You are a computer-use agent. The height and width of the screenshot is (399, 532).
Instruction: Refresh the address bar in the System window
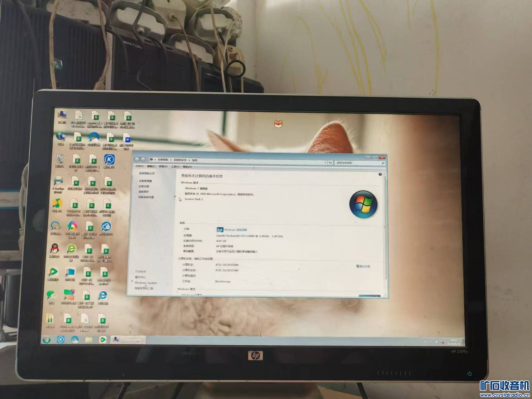click(331, 163)
